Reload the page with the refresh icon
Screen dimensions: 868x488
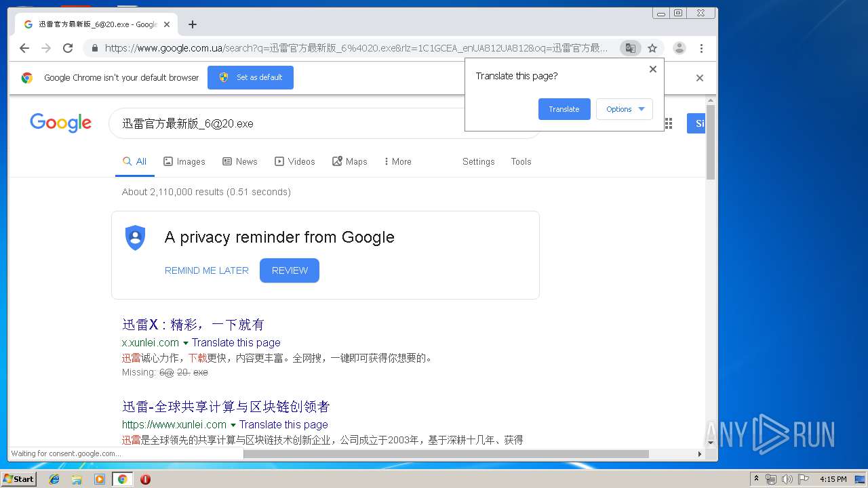click(68, 48)
